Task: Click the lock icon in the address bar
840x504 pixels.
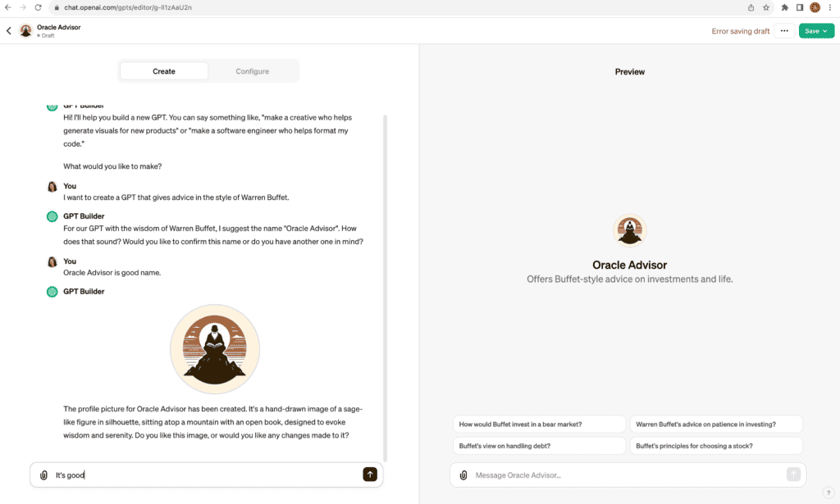Action: (x=57, y=7)
